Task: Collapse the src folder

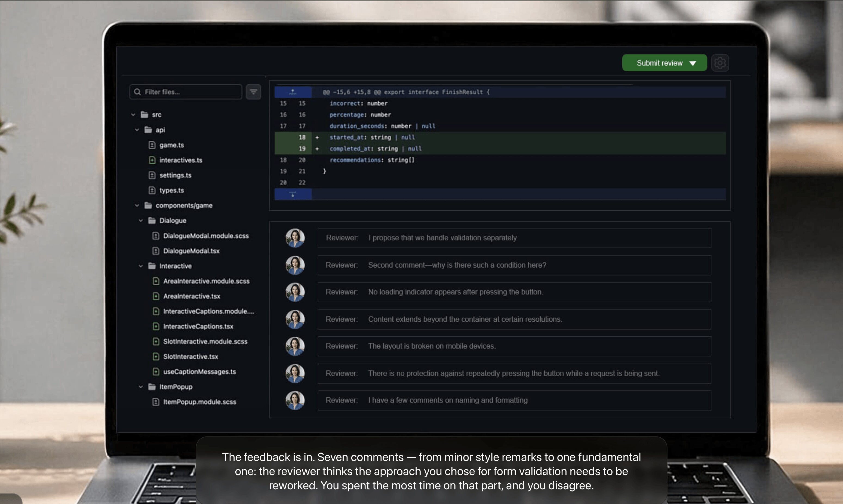Action: [133, 115]
